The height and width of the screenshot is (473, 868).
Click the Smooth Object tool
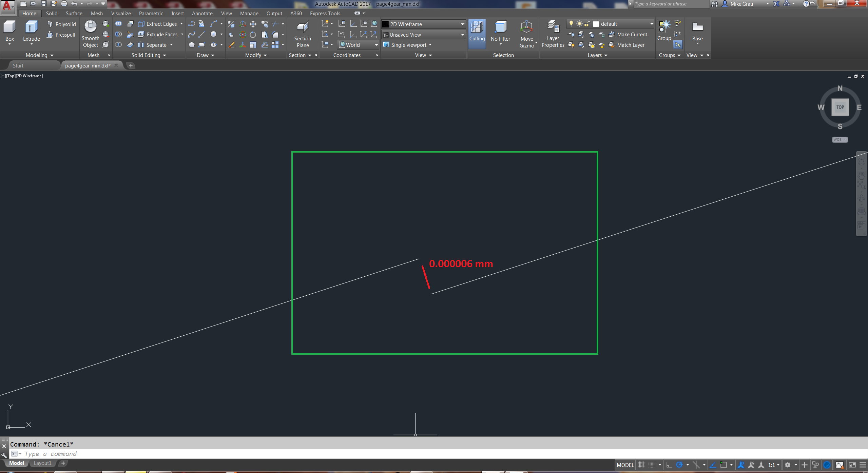90,33
